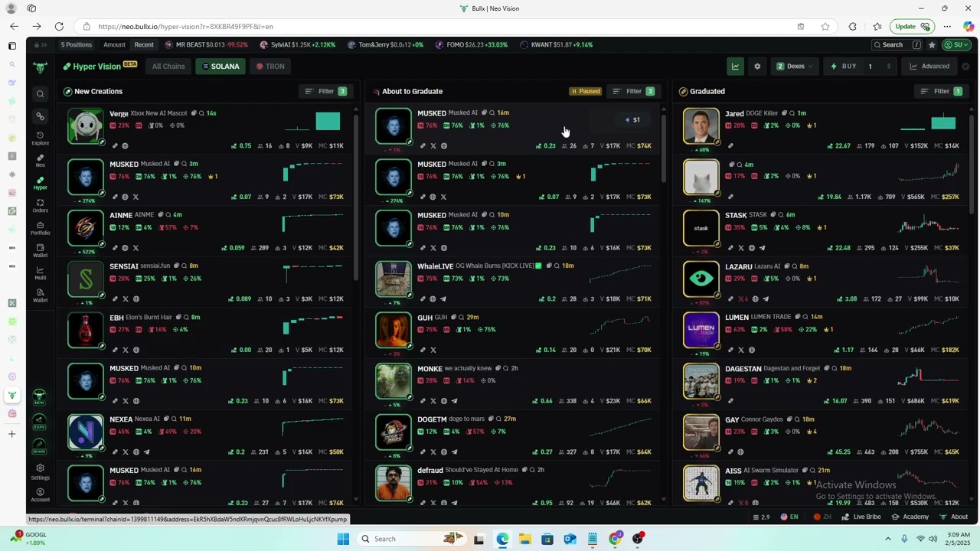Screen dimensions: 980x551
Task: Open the Verge token thumbnail
Action: pyautogui.click(x=86, y=126)
